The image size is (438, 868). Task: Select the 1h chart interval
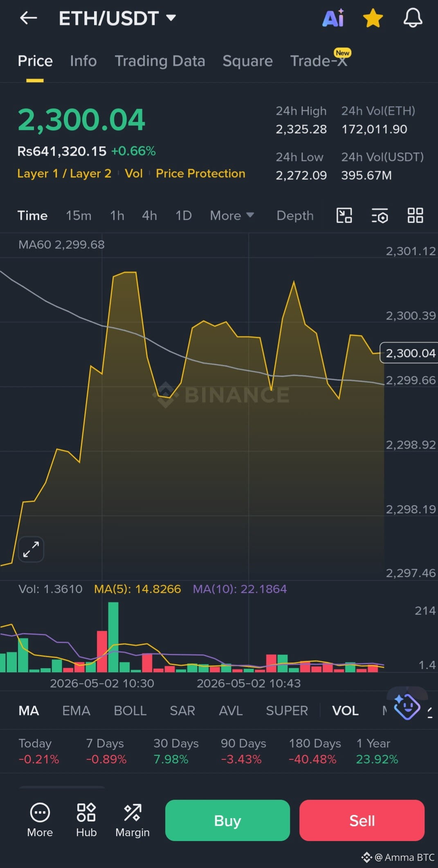[x=117, y=215]
